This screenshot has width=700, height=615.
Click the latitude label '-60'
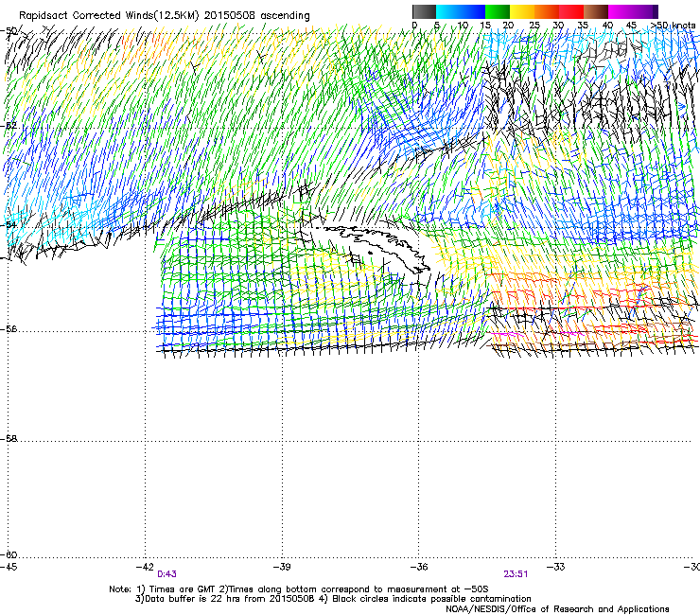[9, 554]
